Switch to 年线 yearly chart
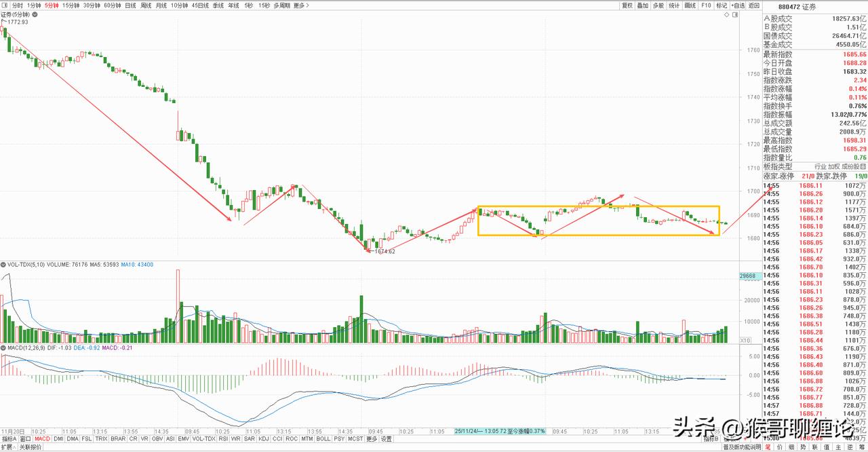868x452 pixels. pos(233,5)
